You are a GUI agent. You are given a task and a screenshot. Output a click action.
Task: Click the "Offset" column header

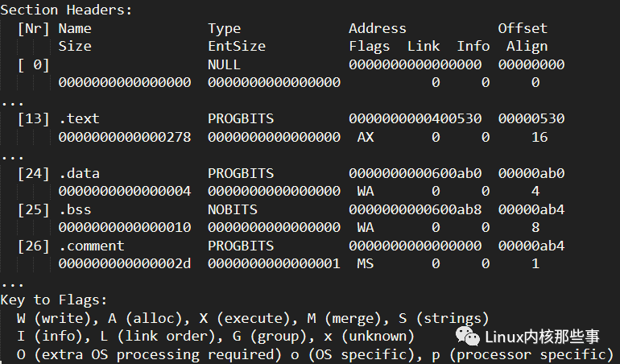[x=523, y=28]
